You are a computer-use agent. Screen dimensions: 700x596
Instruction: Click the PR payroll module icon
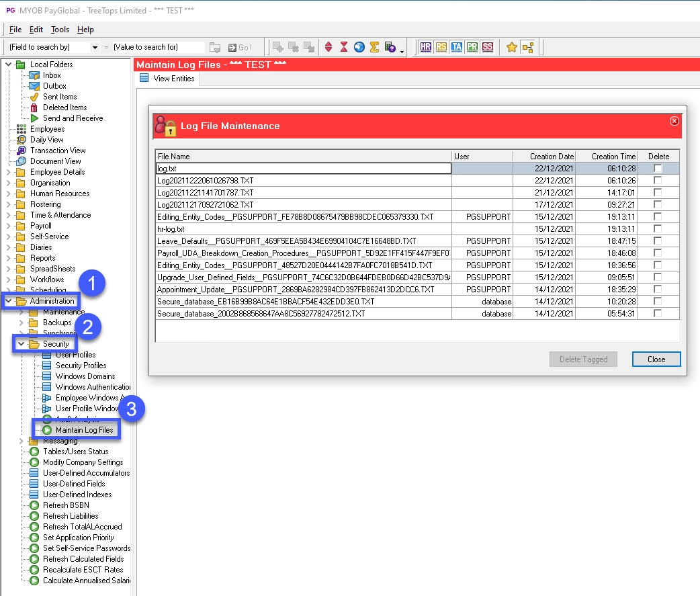[472, 47]
